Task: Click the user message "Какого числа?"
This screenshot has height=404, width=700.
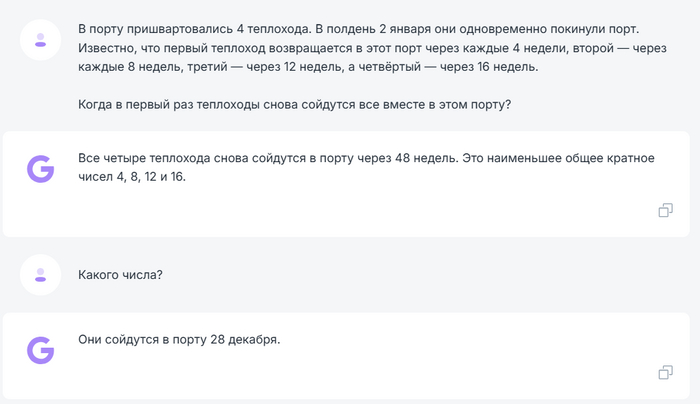Action: (x=120, y=273)
